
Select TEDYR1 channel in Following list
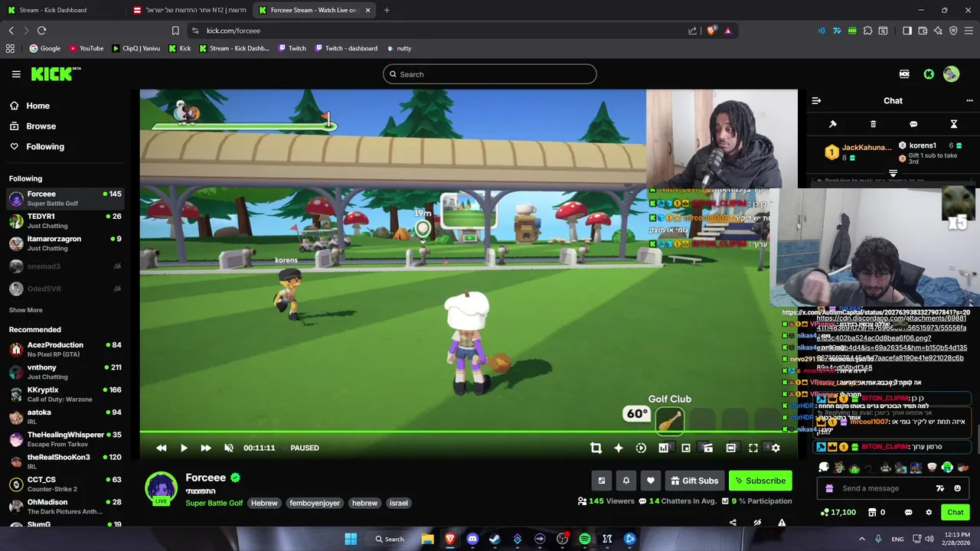(x=65, y=221)
